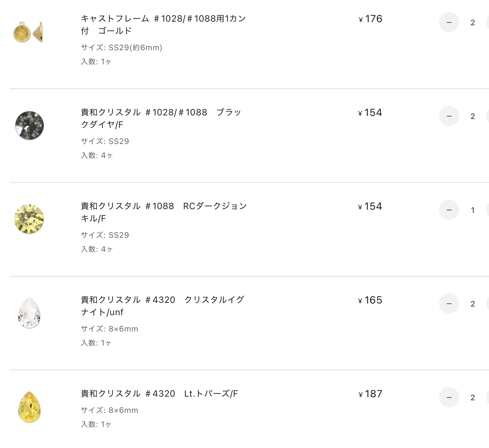Decrease quantity of クリスタルイグナイト pear crystal
Screen dimensions: 489x448
coord(449,303)
